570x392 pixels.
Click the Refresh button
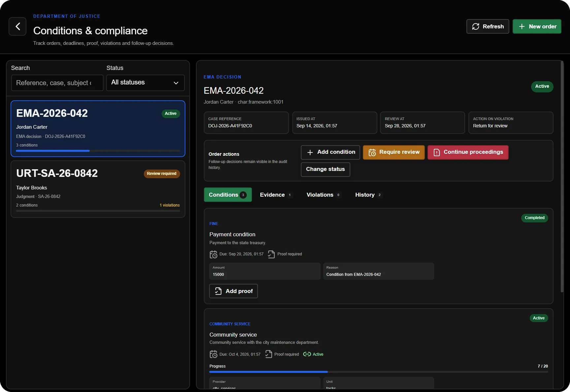(488, 26)
